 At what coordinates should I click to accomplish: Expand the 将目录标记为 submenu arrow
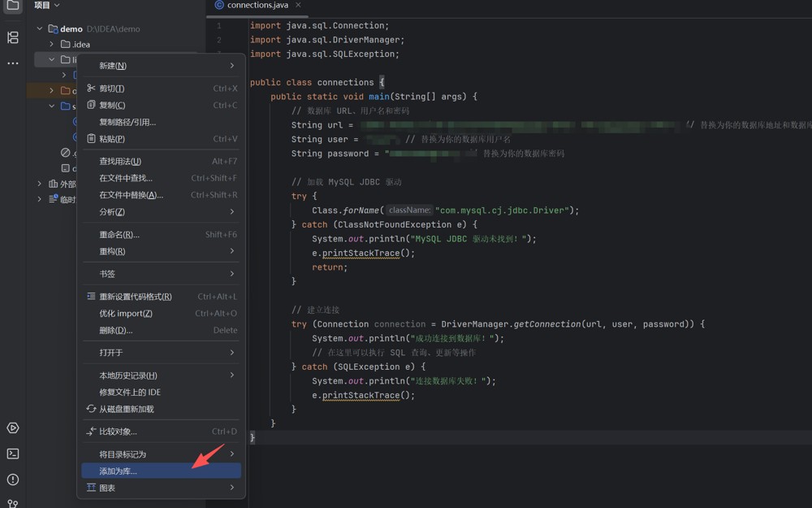click(232, 454)
